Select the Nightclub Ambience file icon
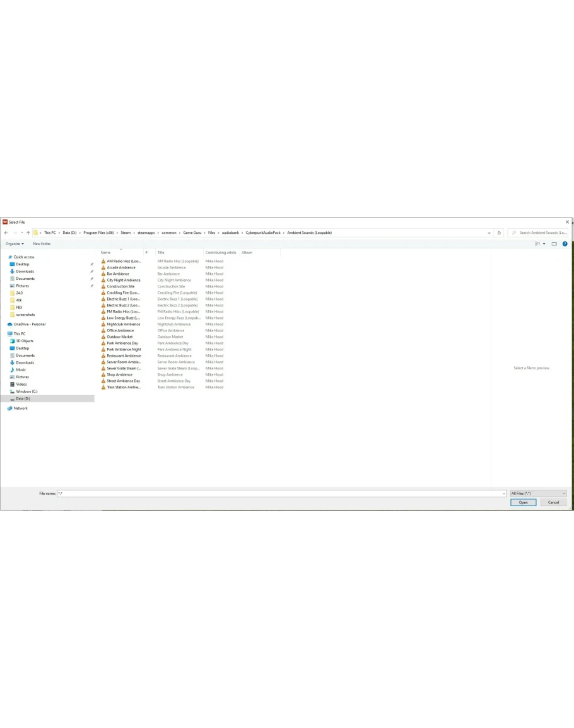This screenshot has width=574, height=728. (103, 324)
